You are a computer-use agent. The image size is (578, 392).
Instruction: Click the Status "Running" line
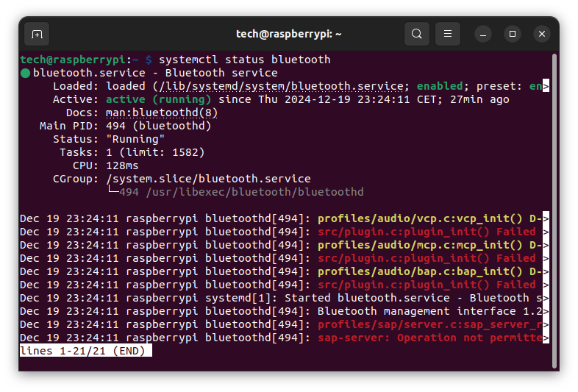tap(109, 140)
